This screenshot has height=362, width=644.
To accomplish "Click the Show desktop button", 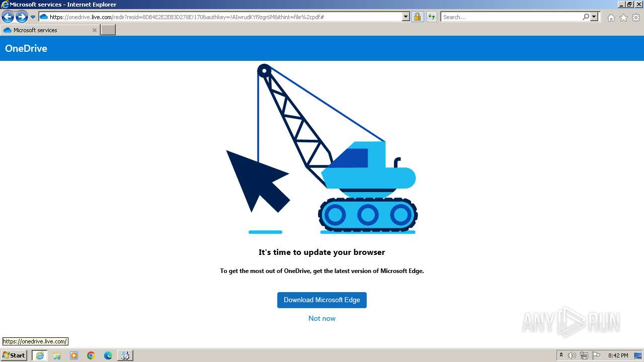I will 638,355.
